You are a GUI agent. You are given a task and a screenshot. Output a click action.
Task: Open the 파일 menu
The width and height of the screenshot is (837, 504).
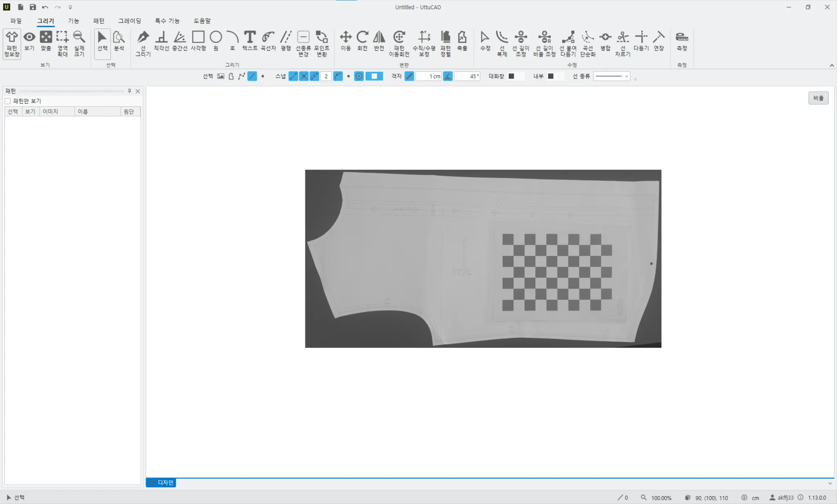[16, 21]
